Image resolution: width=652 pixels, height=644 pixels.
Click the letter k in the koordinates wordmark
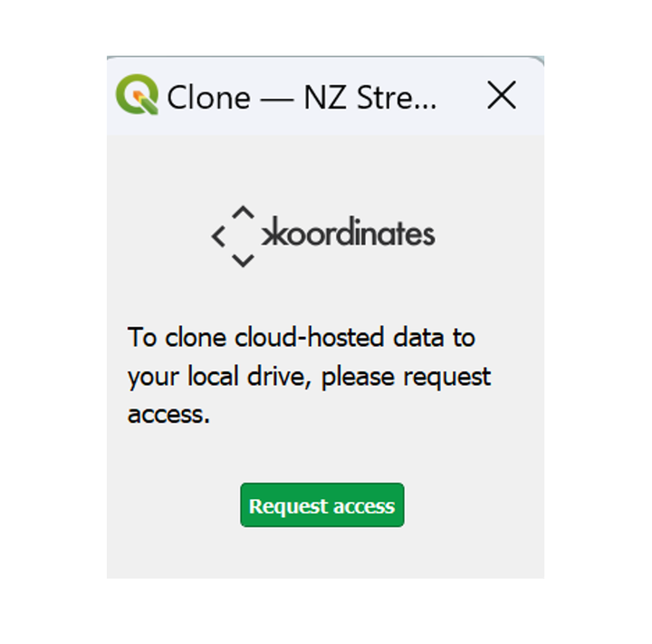coord(274,232)
